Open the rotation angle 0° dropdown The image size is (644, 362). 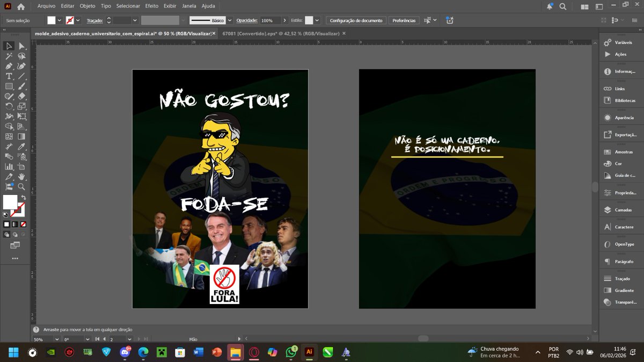point(87,339)
